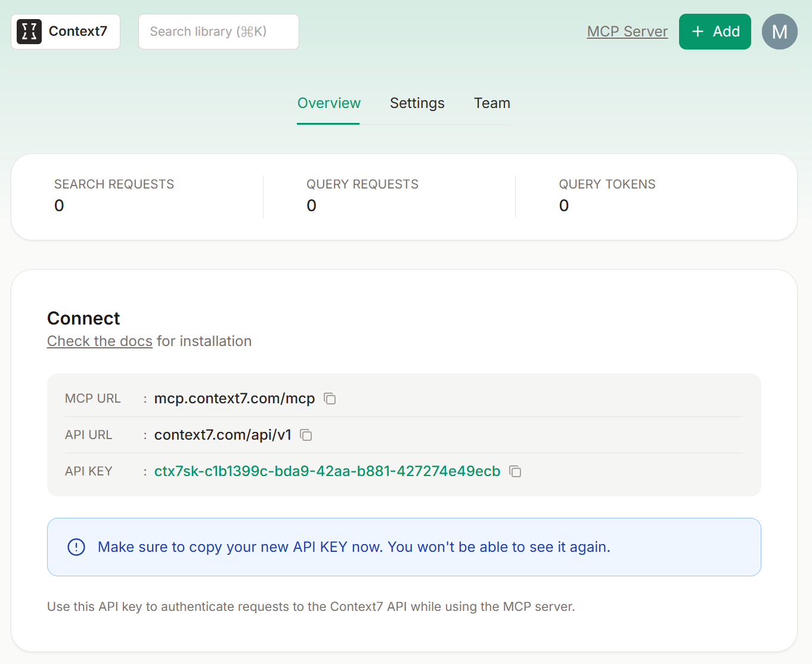Click the info icon in the API key notice
The height and width of the screenshot is (664, 812).
point(76,547)
